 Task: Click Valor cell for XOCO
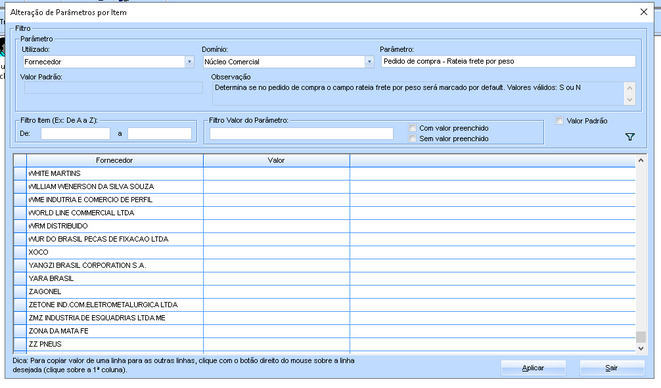pos(277,252)
